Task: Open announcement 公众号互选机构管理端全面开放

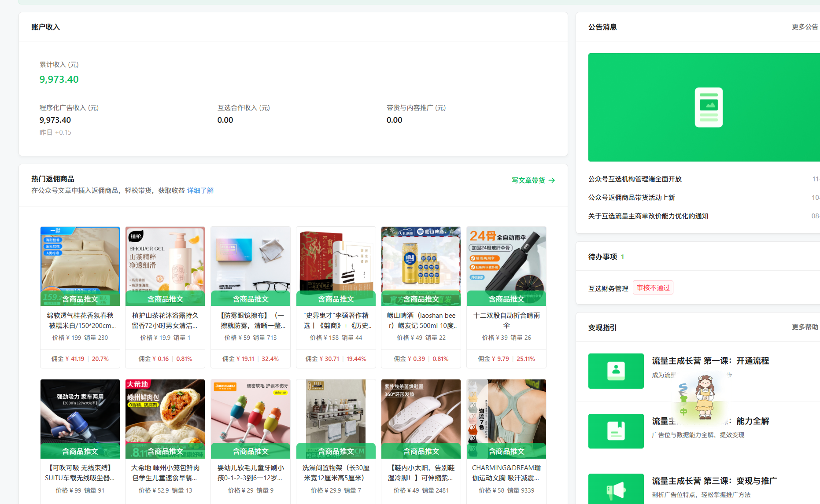Action: (x=635, y=179)
